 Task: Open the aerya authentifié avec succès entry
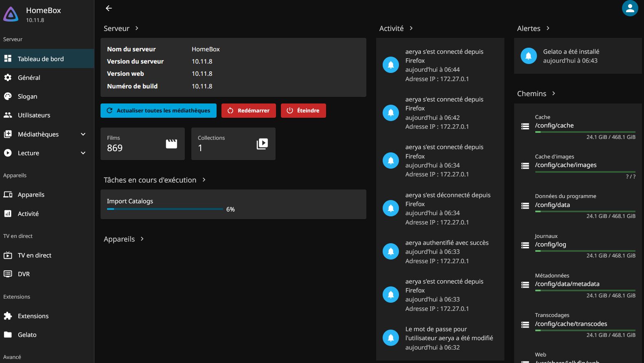[440, 251]
